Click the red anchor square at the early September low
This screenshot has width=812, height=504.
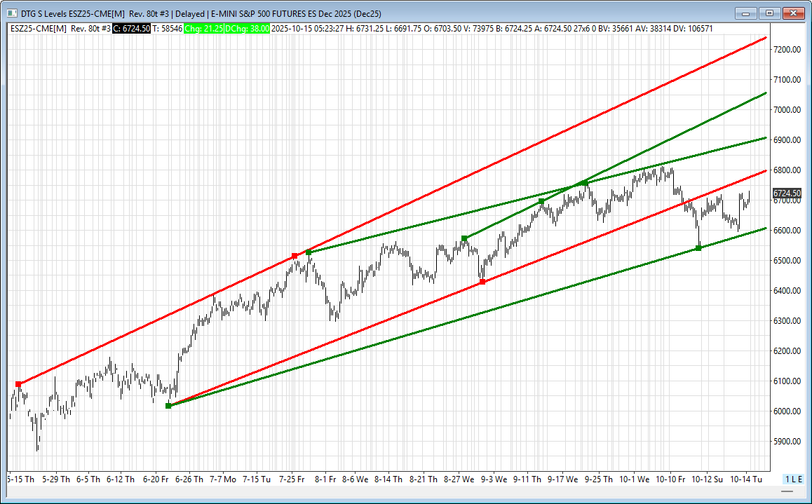point(482,282)
